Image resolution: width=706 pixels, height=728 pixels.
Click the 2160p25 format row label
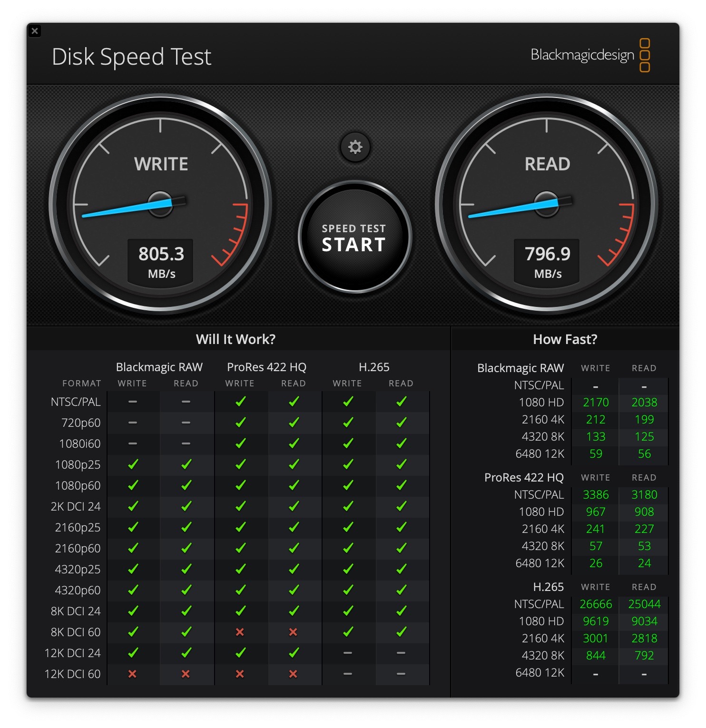pos(78,528)
